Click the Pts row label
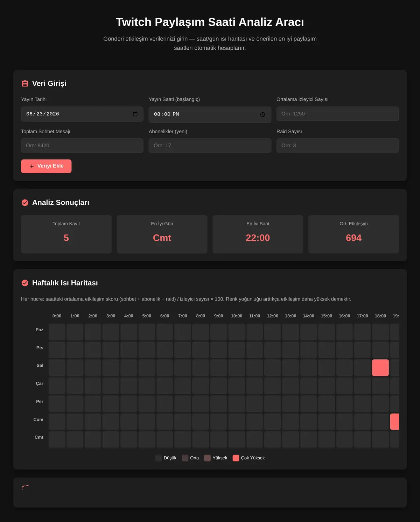Screen dimensions: 420x522 40,348
